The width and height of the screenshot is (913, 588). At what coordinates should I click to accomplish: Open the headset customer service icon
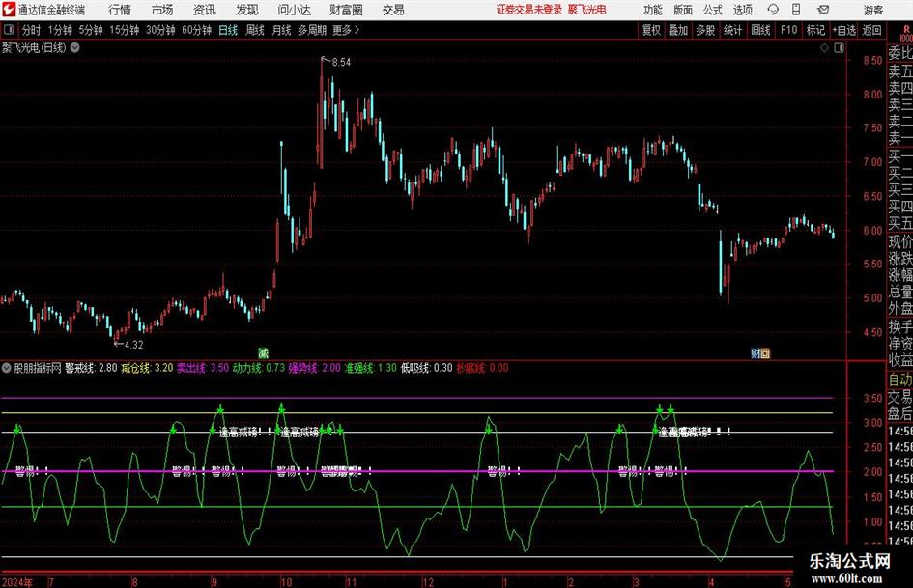click(773, 10)
